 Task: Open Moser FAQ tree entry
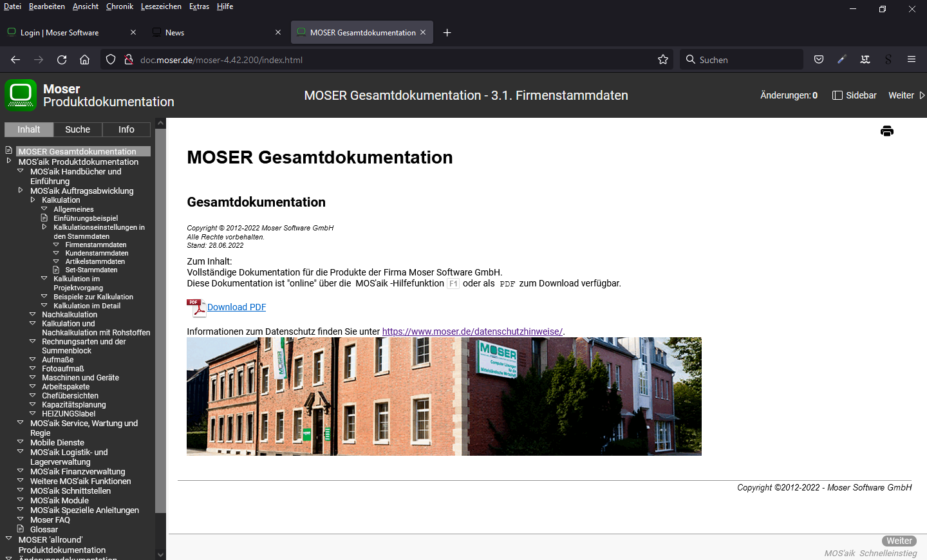(x=50, y=519)
